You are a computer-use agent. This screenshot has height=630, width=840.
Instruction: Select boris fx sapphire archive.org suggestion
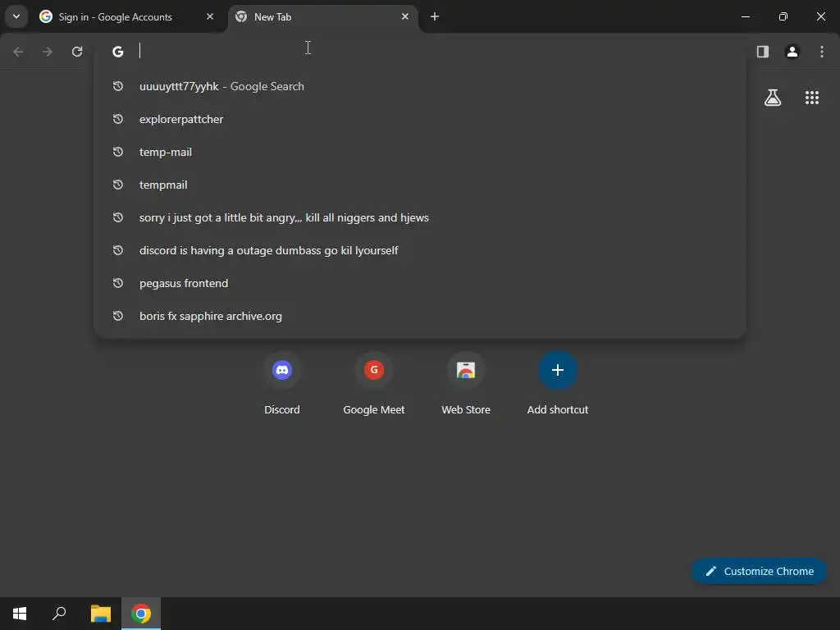click(420, 316)
